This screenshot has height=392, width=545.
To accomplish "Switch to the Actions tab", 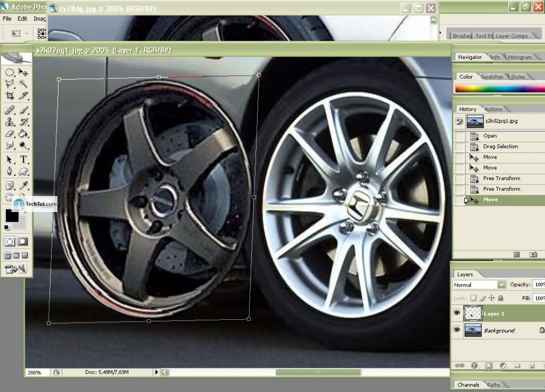I will [493, 109].
